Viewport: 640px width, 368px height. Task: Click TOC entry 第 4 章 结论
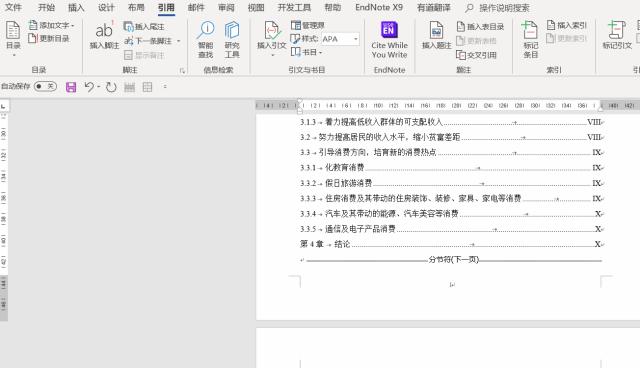pyautogui.click(x=451, y=244)
